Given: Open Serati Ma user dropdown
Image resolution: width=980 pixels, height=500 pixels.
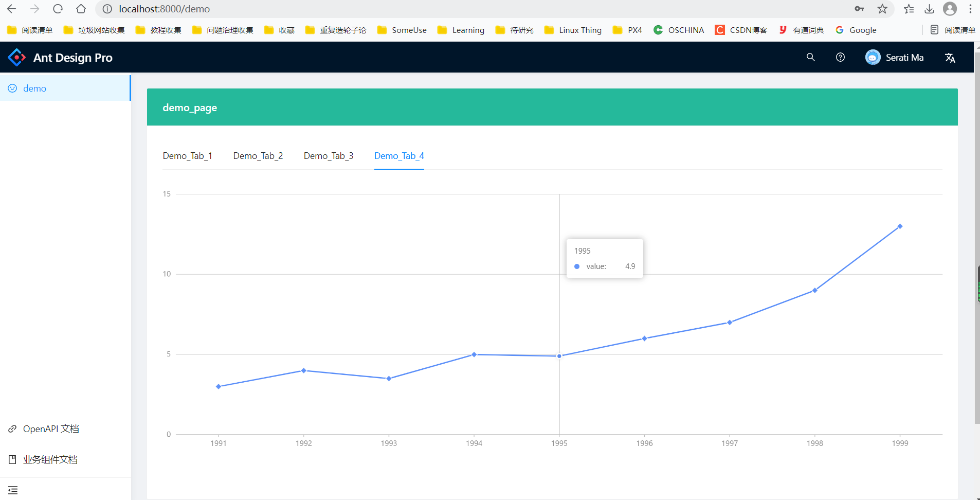Looking at the screenshot, I should point(895,57).
